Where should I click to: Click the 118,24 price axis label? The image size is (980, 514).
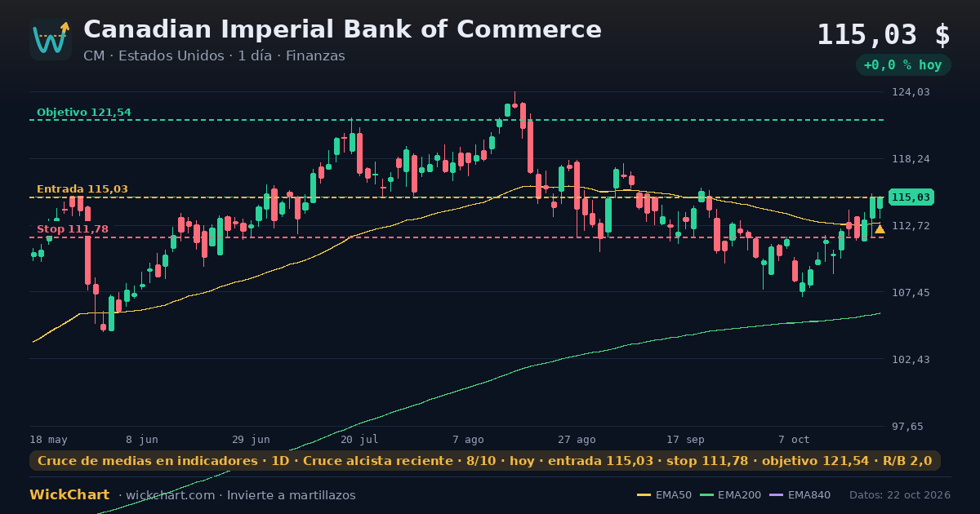(911, 159)
